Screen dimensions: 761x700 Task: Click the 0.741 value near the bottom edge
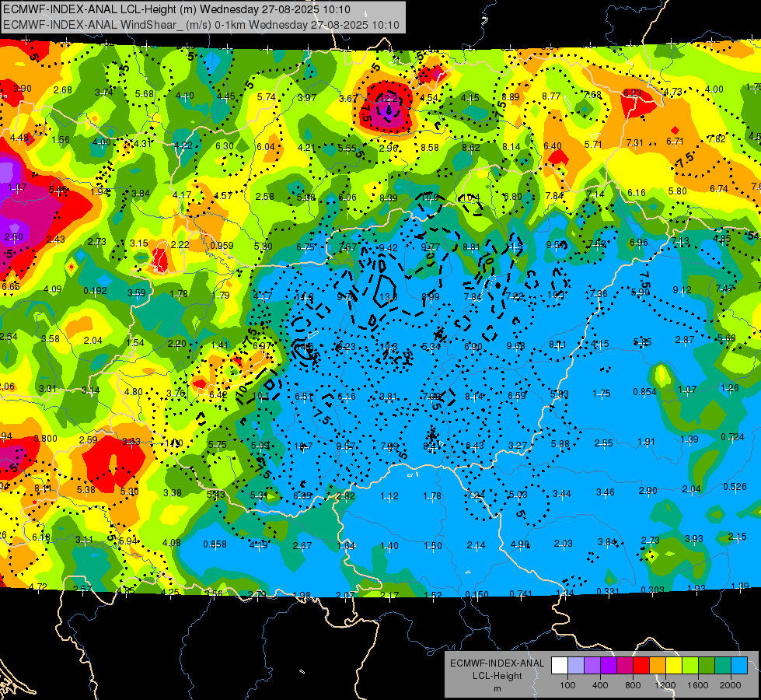[522, 593]
